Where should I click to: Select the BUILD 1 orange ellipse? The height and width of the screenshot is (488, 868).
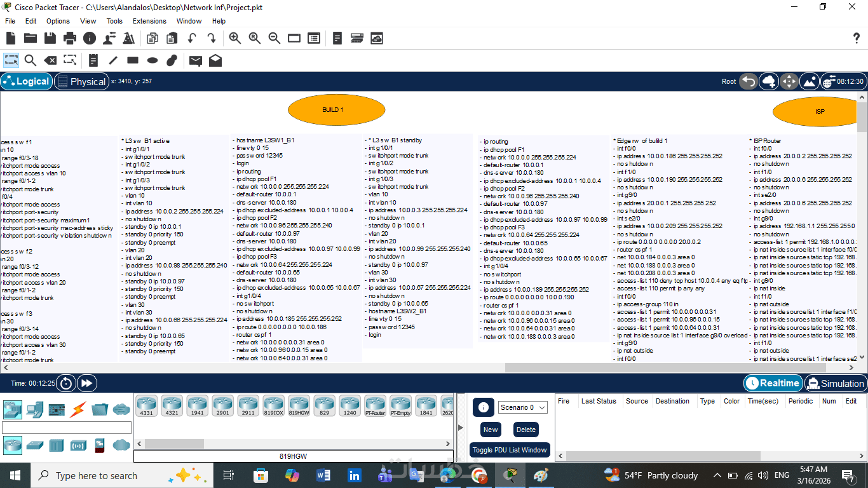[x=337, y=110]
